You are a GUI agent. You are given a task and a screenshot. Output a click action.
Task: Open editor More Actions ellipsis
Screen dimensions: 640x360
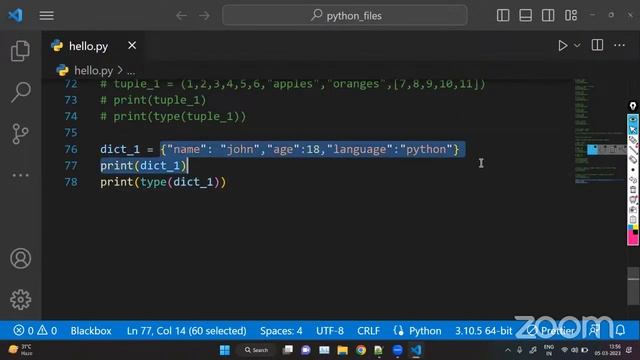(620, 45)
